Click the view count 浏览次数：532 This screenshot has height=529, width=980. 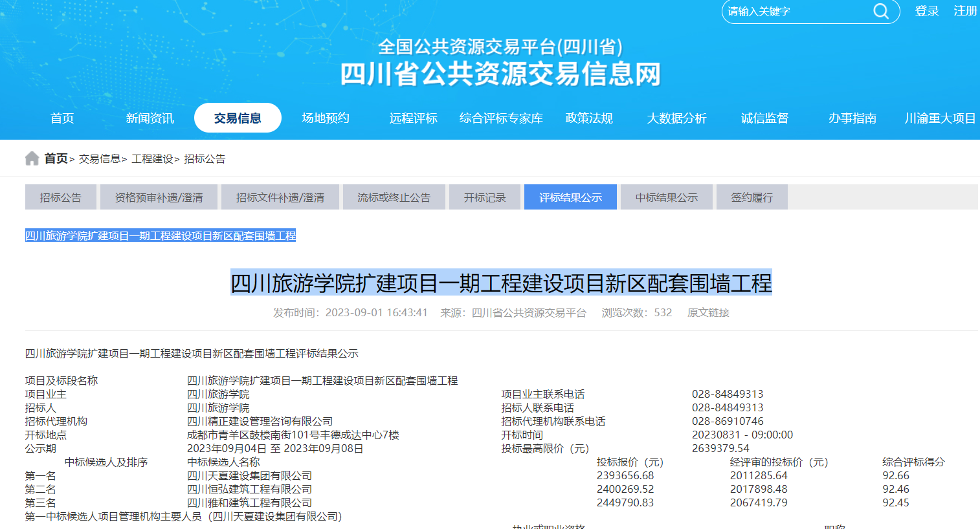pos(637,313)
